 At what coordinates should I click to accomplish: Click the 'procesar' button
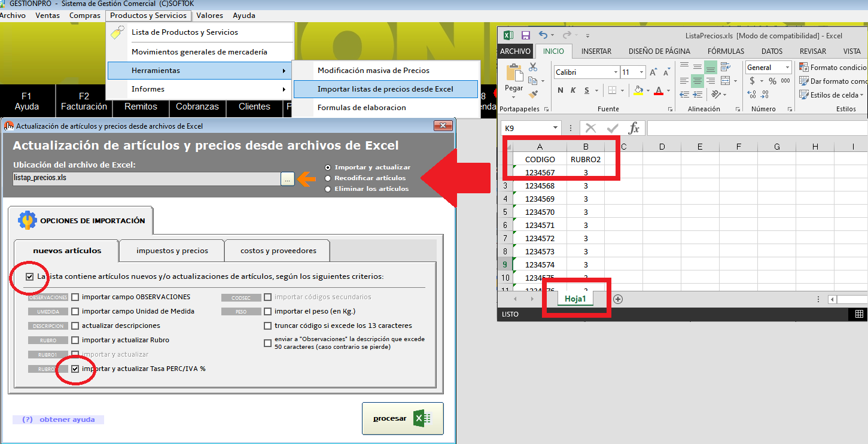(402, 418)
